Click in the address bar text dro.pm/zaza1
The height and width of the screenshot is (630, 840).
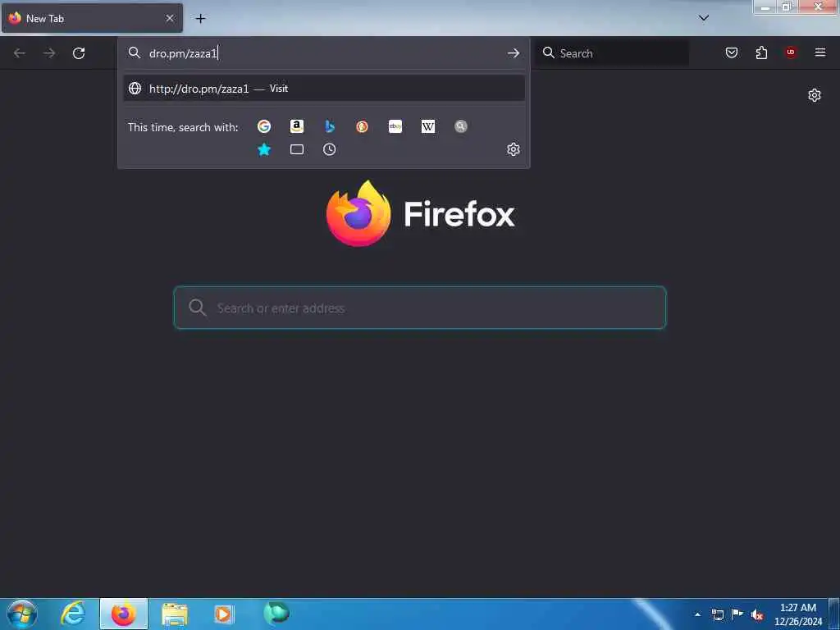pyautogui.click(x=183, y=53)
